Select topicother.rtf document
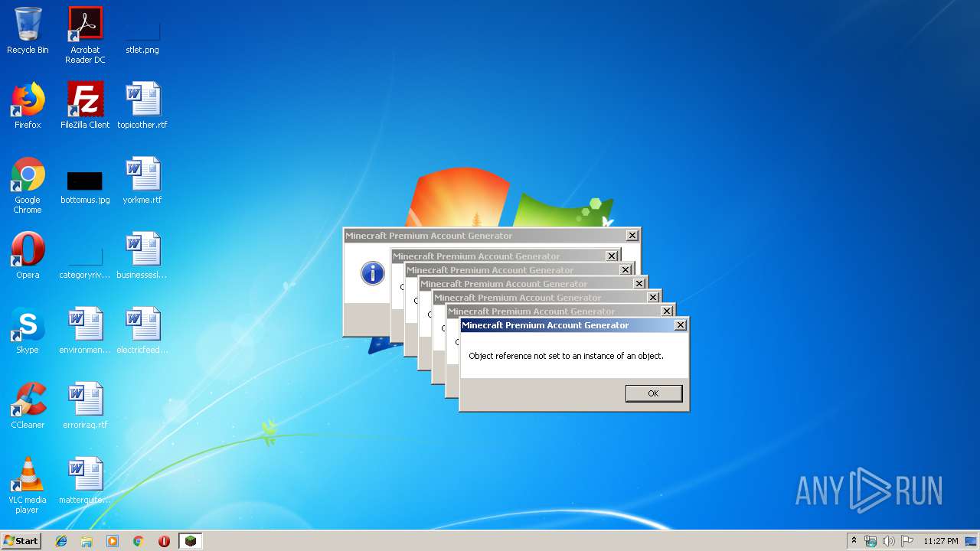The height and width of the screenshot is (551, 980). 142,106
